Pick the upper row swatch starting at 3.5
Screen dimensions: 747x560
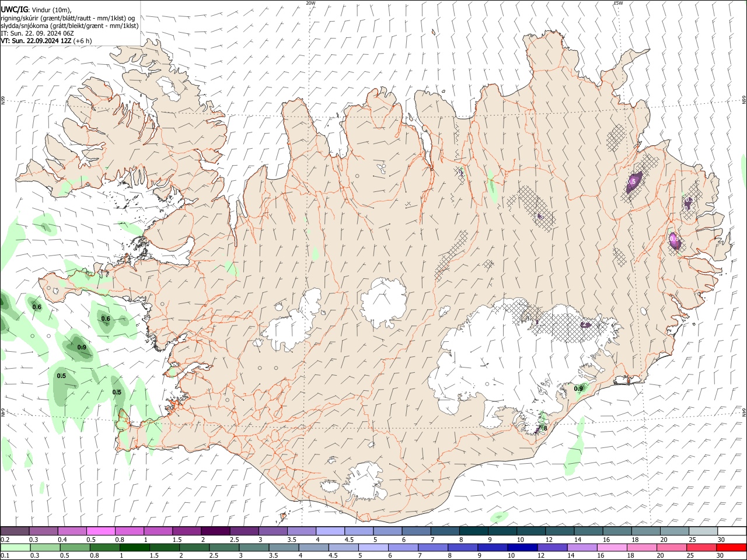click(301, 531)
